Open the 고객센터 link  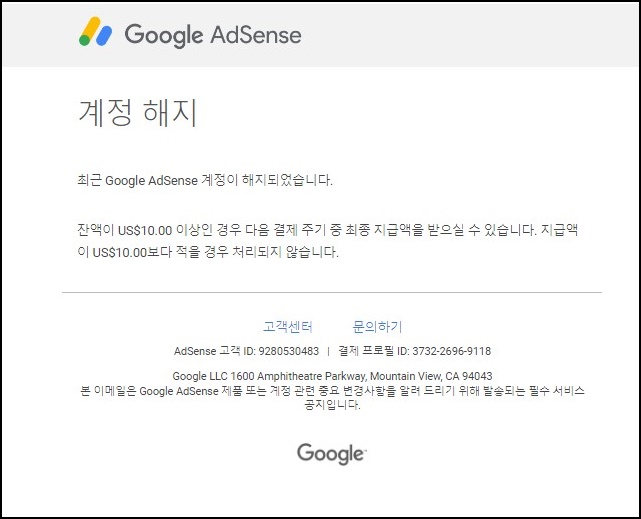point(287,327)
